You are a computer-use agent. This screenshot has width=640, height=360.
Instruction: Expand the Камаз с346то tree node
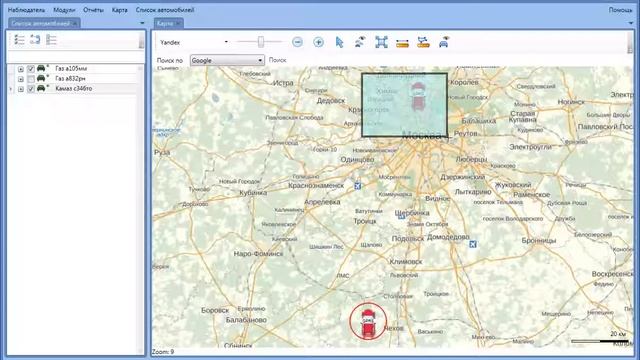pos(21,89)
